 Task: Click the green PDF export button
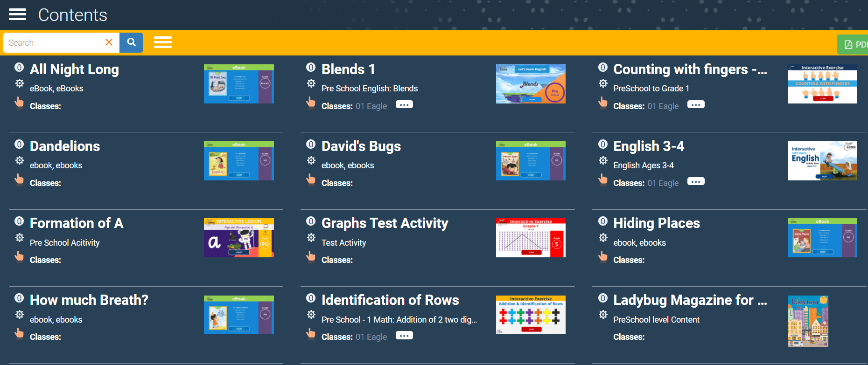854,45
